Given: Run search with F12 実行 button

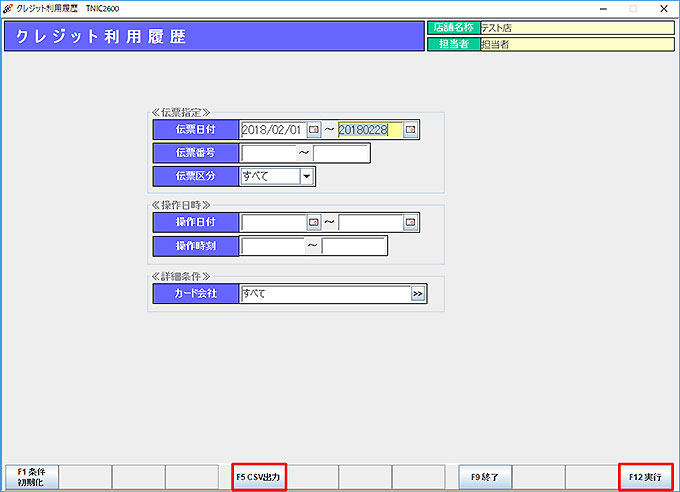Looking at the screenshot, I should (645, 477).
